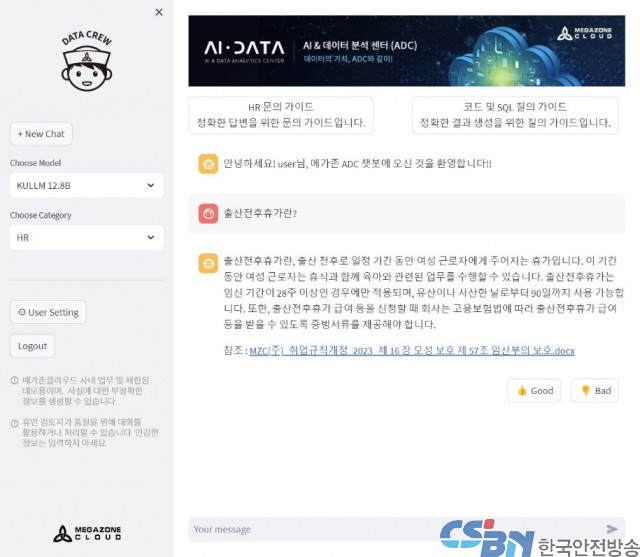Click the info icon beside 메가존클라우드 사내 업무 notice
The height and width of the screenshot is (557, 640).
click(14, 380)
